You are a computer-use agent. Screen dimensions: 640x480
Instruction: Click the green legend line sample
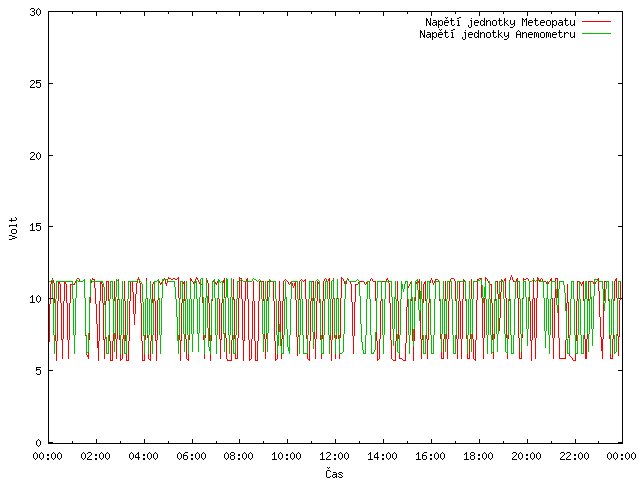pyautogui.click(x=596, y=34)
